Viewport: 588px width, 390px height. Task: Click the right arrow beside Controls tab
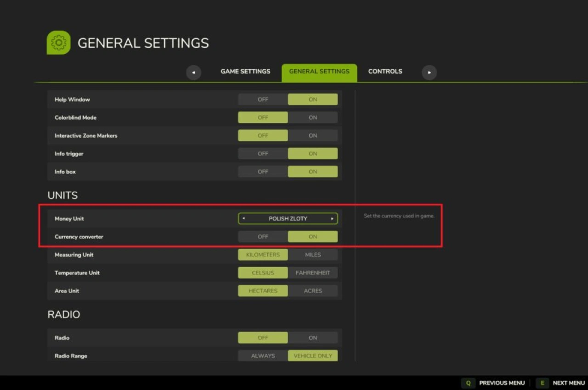tap(429, 72)
